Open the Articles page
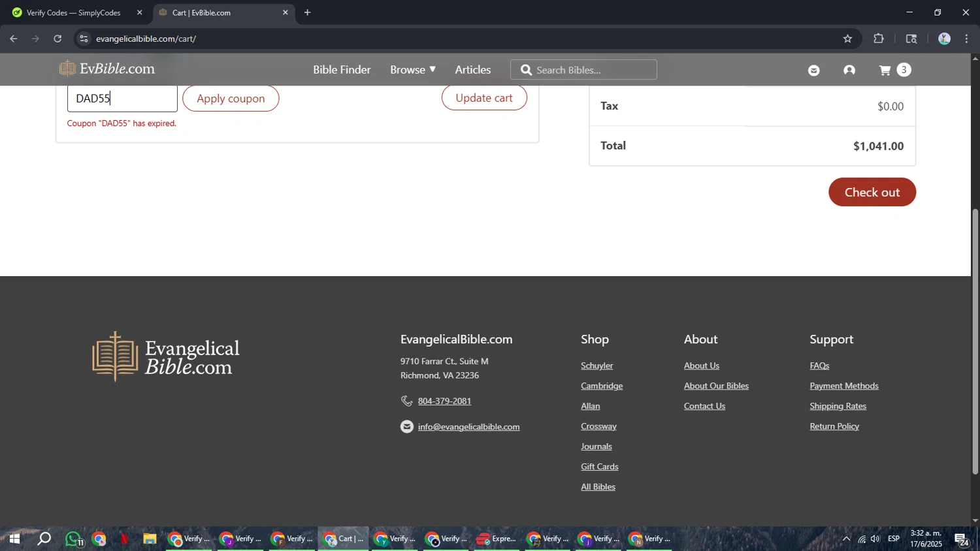Viewport: 980px width, 551px height. pos(473,70)
